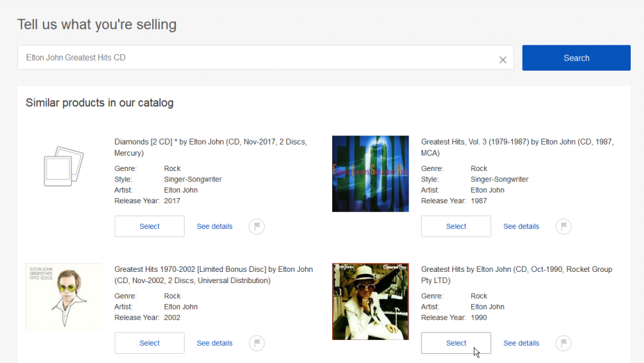Image resolution: width=644 pixels, height=363 pixels.
Task: Open Greatest Hits 1990 white suit cover thumbnail
Action: (x=370, y=302)
